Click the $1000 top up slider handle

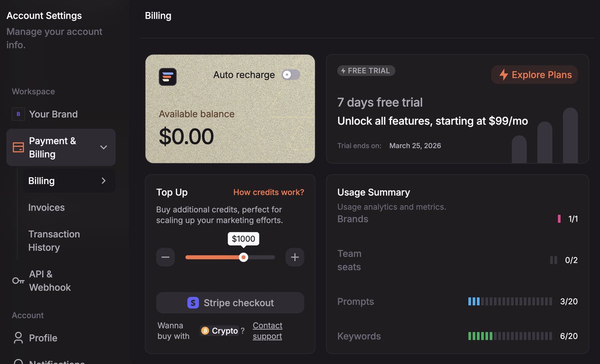[x=243, y=257]
